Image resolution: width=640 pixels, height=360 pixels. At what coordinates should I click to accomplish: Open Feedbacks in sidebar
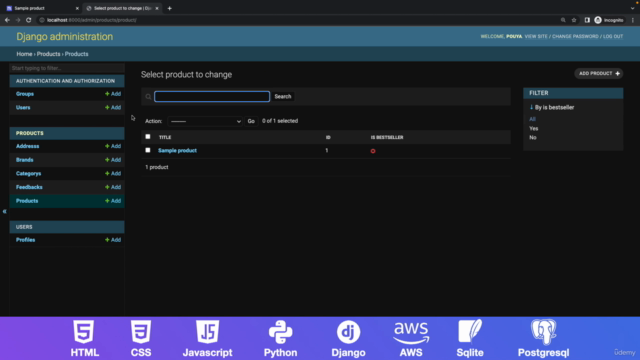(29, 187)
